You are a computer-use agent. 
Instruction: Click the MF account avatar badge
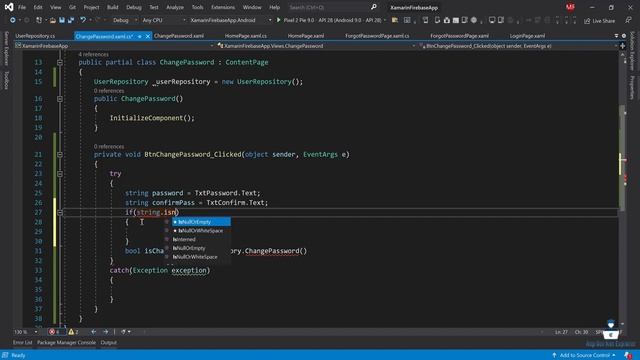(570, 7)
